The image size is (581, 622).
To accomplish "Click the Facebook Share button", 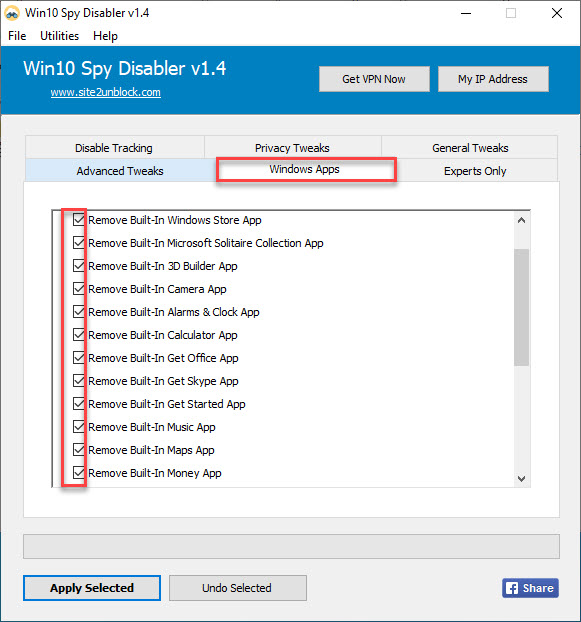I will click(x=530, y=588).
